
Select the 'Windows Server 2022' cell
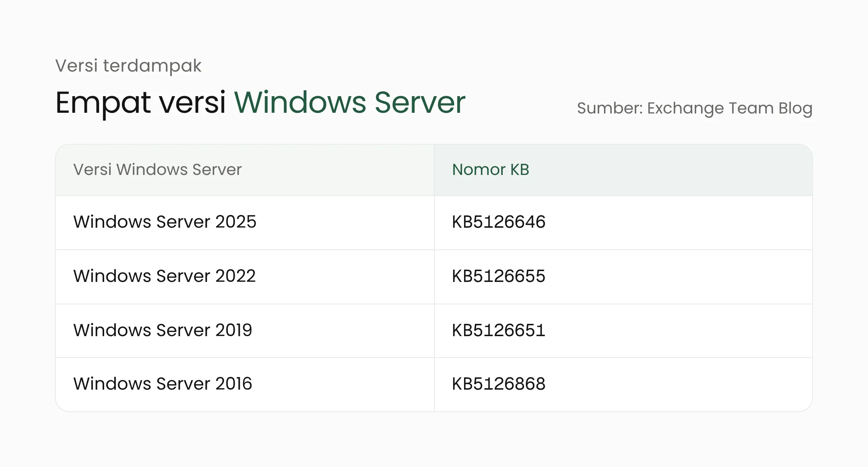coord(245,277)
